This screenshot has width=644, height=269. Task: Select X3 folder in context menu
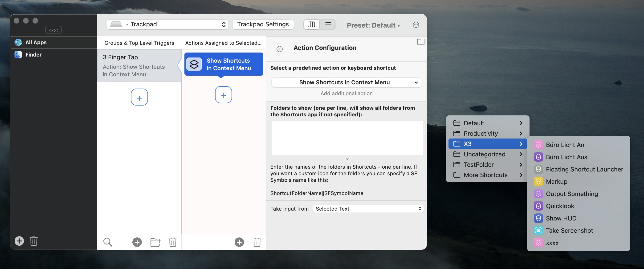click(x=488, y=144)
